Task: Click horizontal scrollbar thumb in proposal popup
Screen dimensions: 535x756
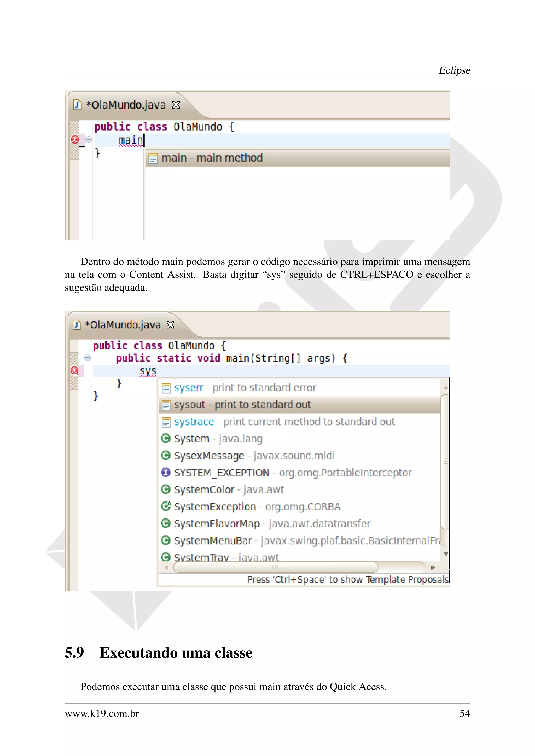Action: tap(275, 567)
